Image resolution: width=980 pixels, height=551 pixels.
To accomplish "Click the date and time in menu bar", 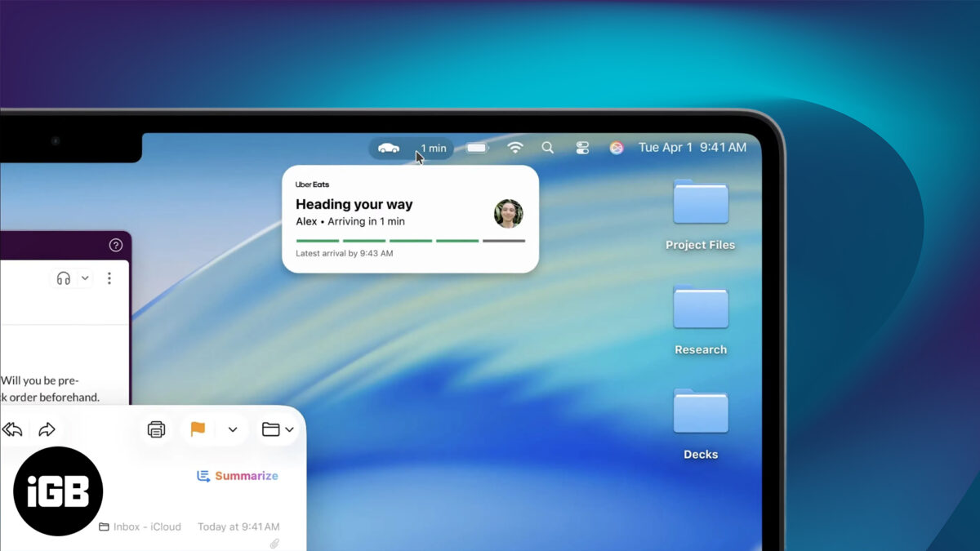I will 692,148.
